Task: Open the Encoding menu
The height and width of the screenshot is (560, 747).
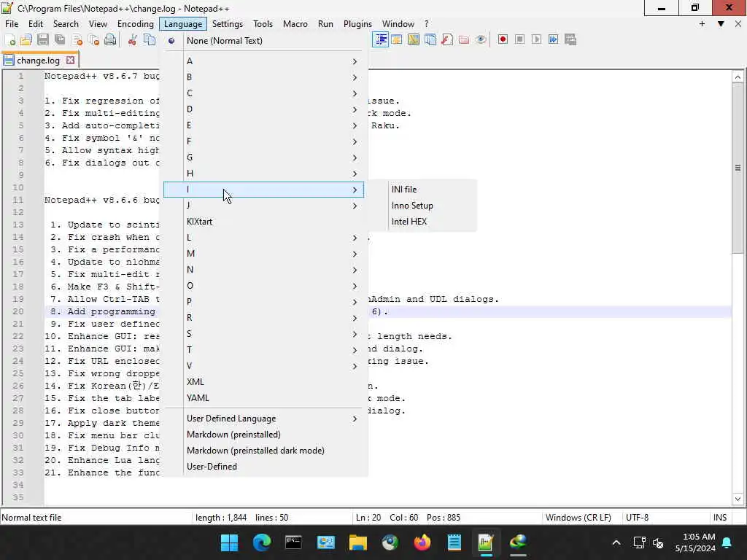Action: [135, 24]
